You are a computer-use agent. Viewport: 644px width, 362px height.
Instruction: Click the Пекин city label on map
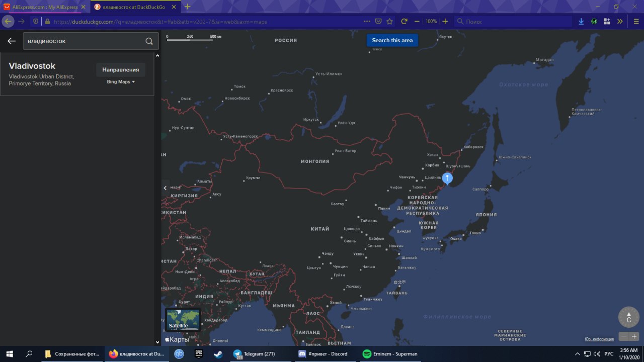point(384,208)
